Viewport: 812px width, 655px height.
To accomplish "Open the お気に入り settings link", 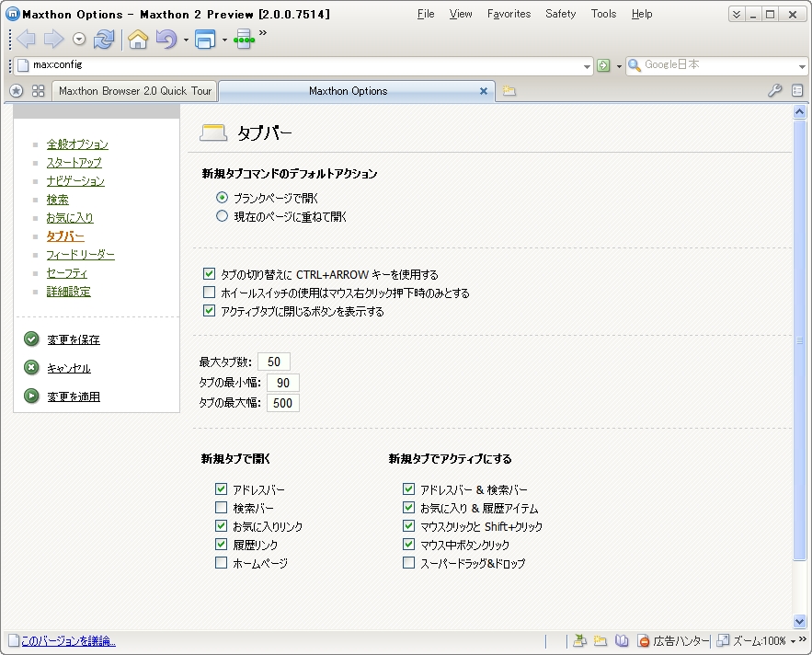I will 70,218.
